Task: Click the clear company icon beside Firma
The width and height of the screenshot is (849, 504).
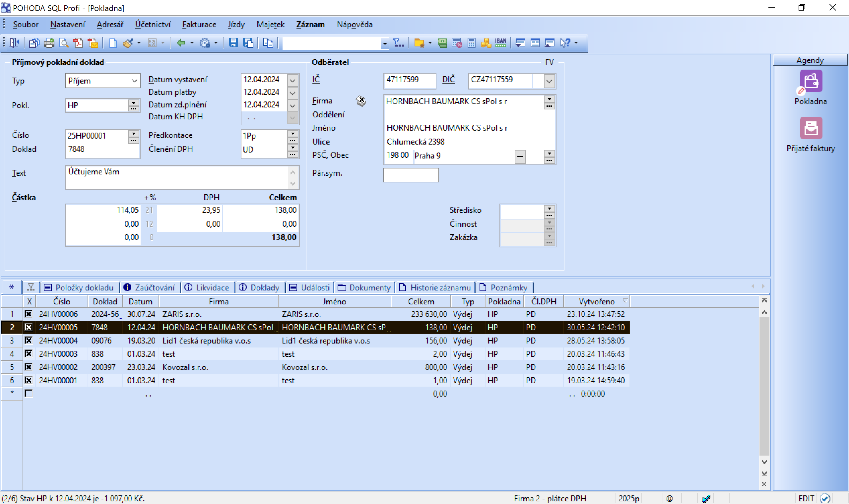Action: click(361, 101)
